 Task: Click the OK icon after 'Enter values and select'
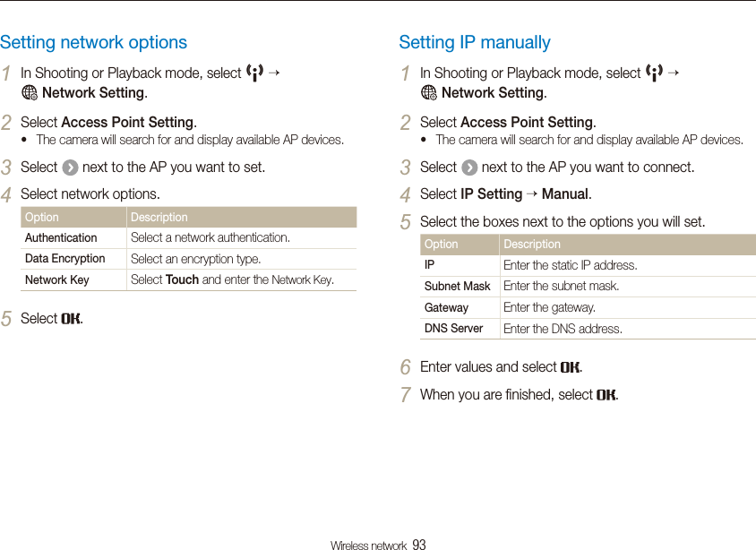(x=571, y=367)
